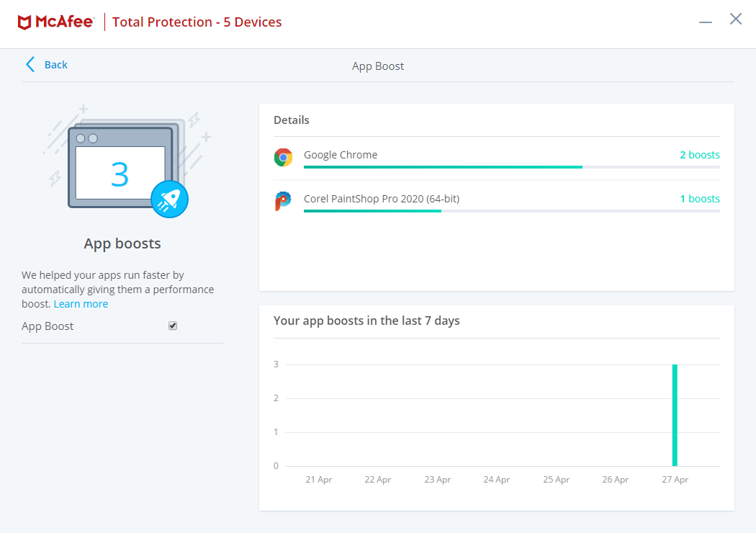Click the 22 Apr axis label
Viewport: 756px width, 533px height.
click(x=378, y=480)
